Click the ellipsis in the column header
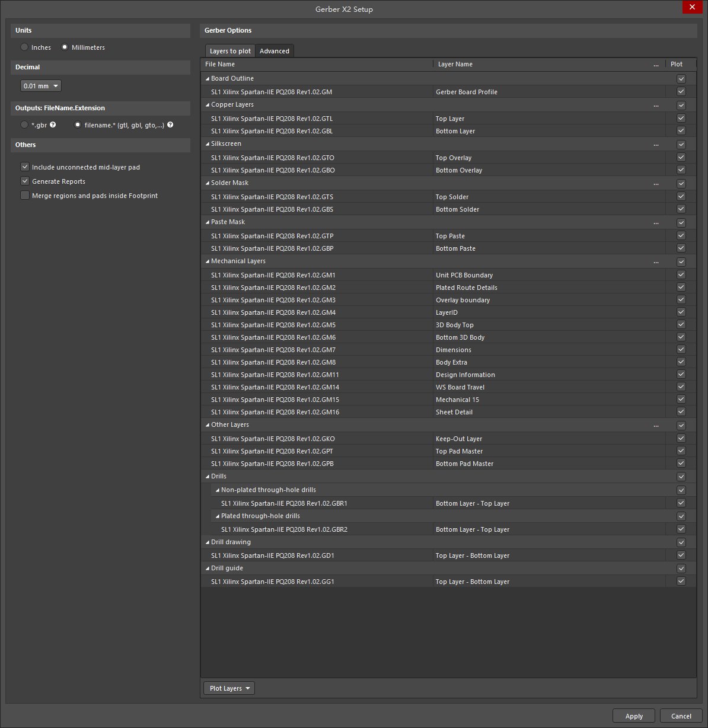The width and height of the screenshot is (708, 728). pyautogui.click(x=656, y=64)
